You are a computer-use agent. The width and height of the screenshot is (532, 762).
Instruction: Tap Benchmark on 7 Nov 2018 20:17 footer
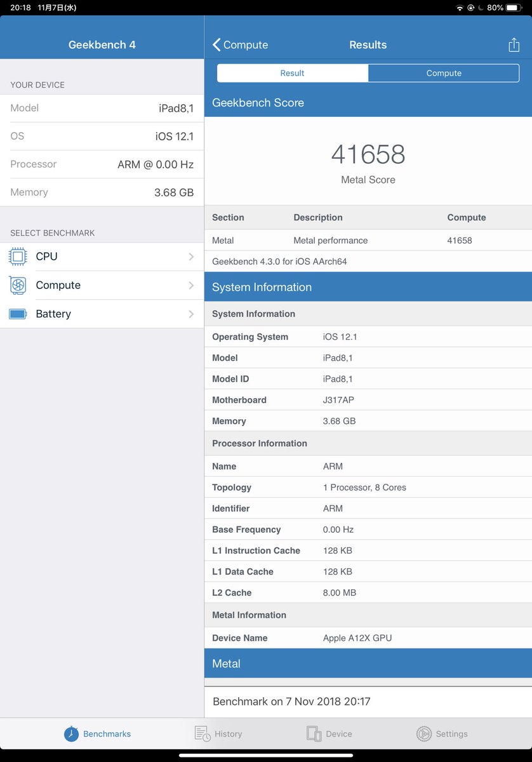(291, 702)
